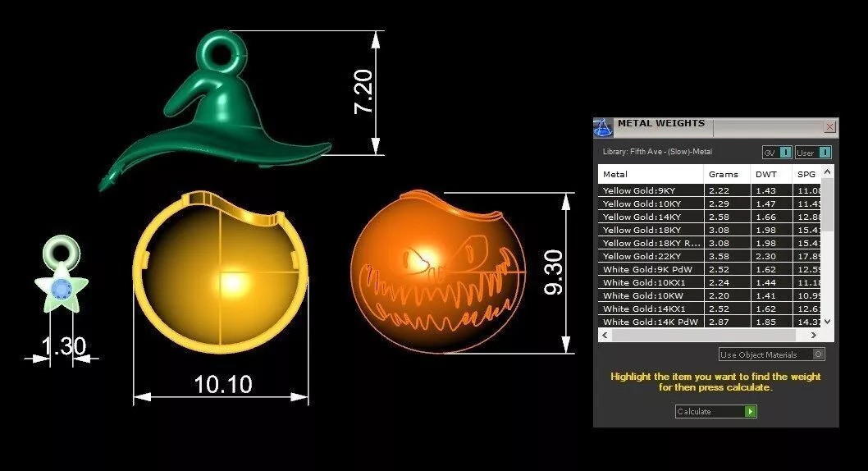Click the up arrow of the metal list scrollbar
The image size is (868, 471).
point(827,171)
